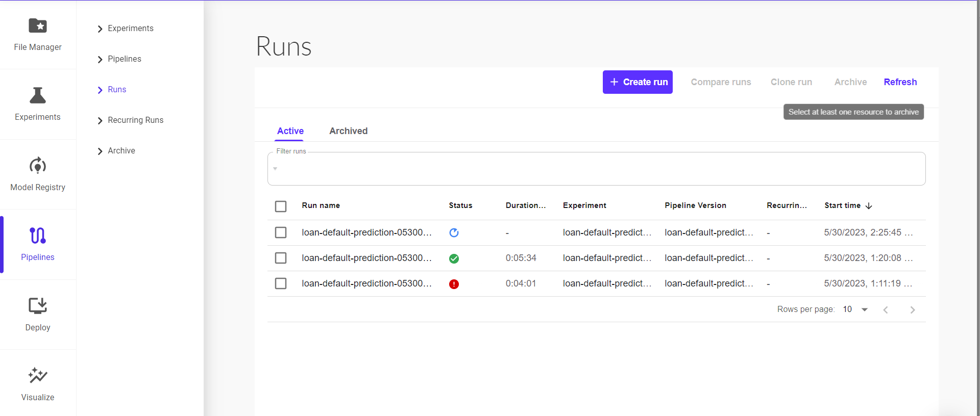This screenshot has height=416, width=980.
Task: Click Clone run
Action: tap(791, 82)
